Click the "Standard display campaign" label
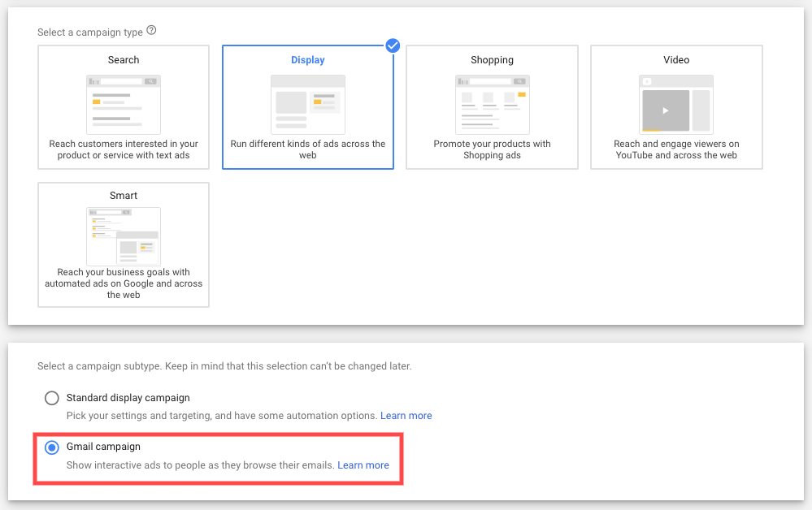812x510 pixels. pyautogui.click(x=128, y=398)
